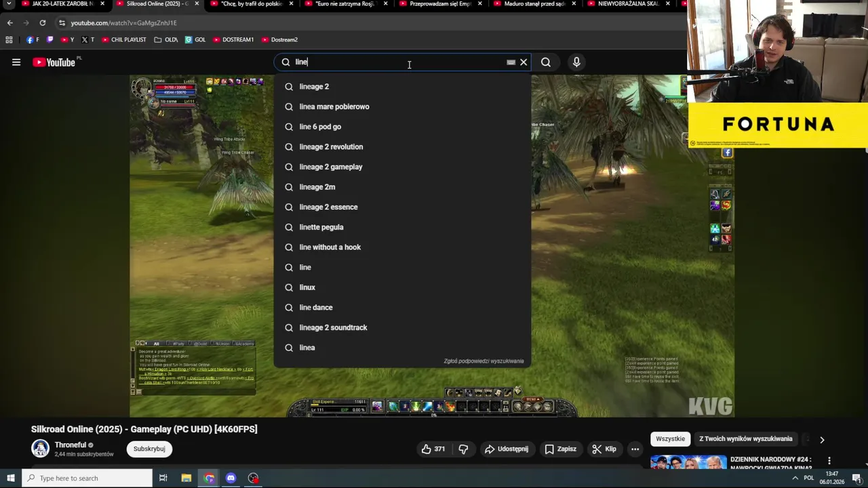Open Task View on the taskbar
Screen dimensions: 868x488
point(163,479)
